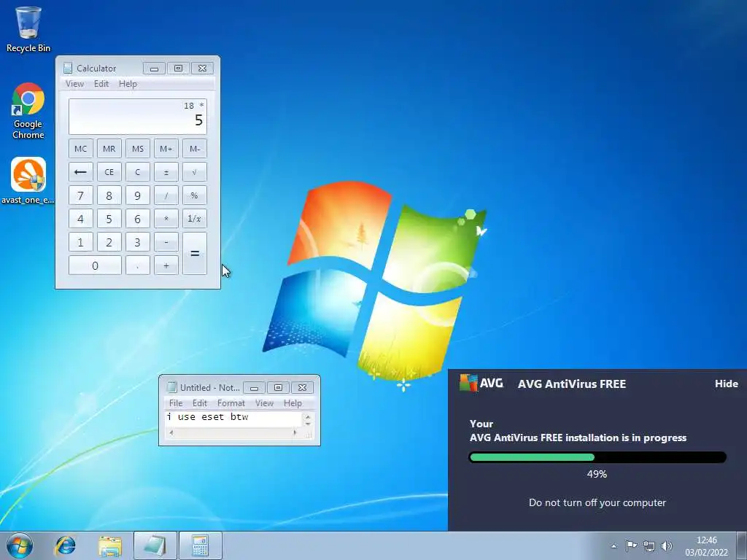747x560 pixels.
Task: Open the Notepad View menu
Action: [264, 402]
